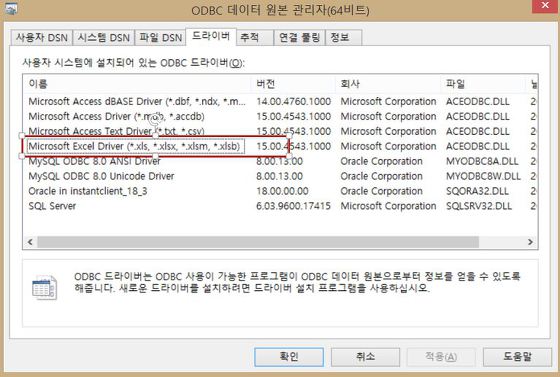The width and height of the screenshot is (560, 377).
Task: Click the right arrow of horizontal scrollbar
Action: (x=530, y=242)
